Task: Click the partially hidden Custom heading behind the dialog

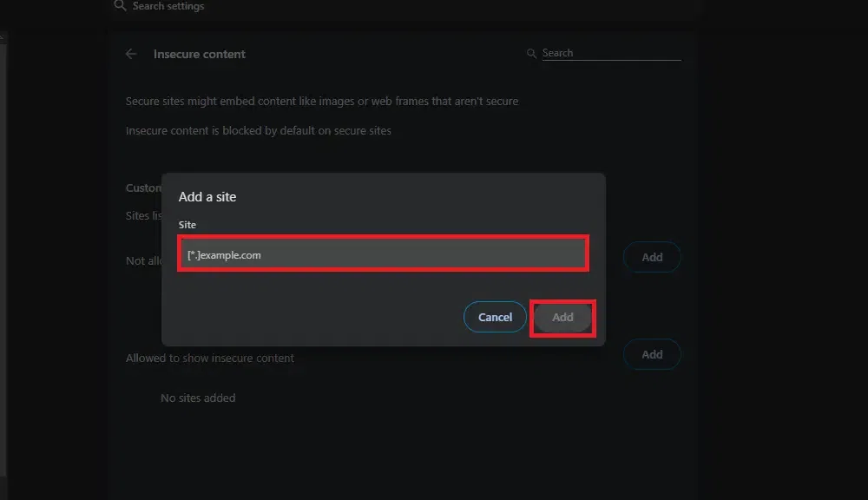Action: coord(143,187)
